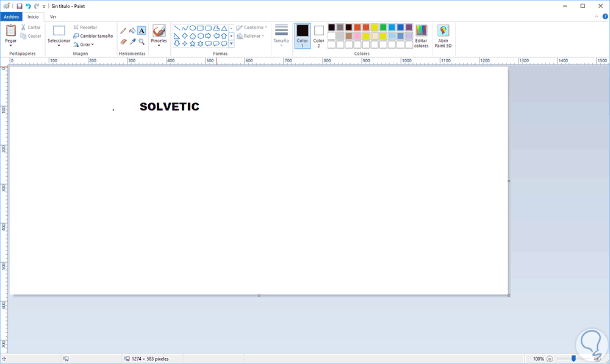The image size is (610, 364).
Task: Switch to the Inicio tab
Action: (33, 16)
